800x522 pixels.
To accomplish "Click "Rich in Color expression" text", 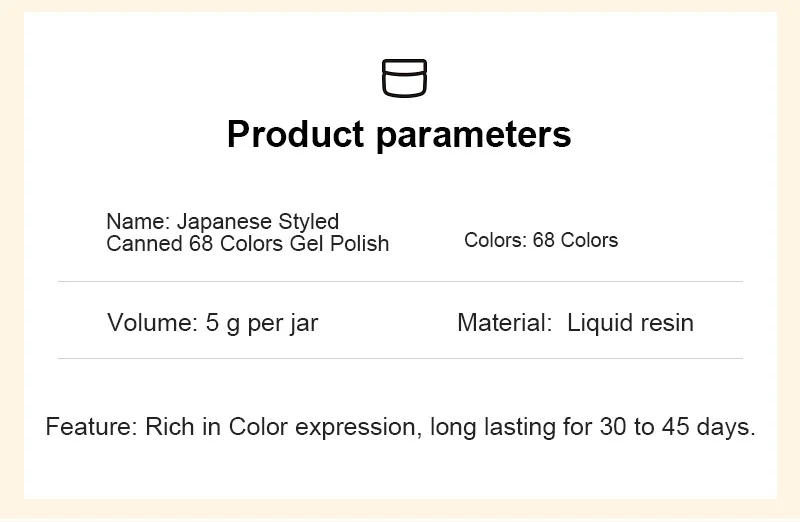I will click(x=283, y=427).
